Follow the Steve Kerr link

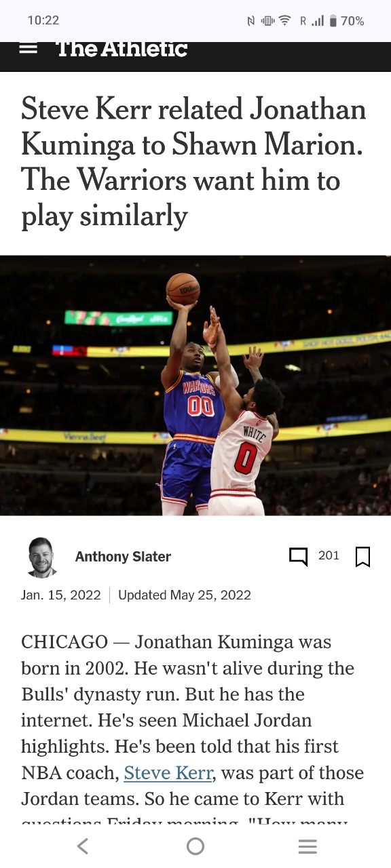pos(168,773)
